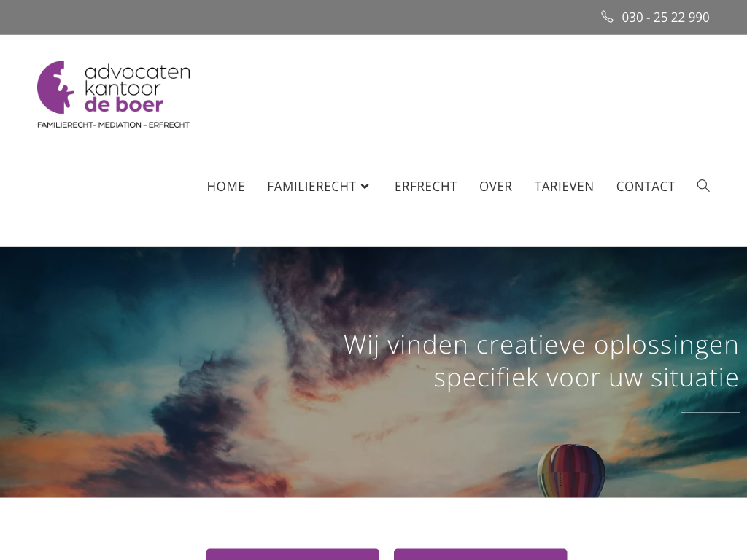This screenshot has height=560, width=747.
Task: Click the tagline 'Familierecht - Mediation - Erfrecht'
Action: click(113, 125)
